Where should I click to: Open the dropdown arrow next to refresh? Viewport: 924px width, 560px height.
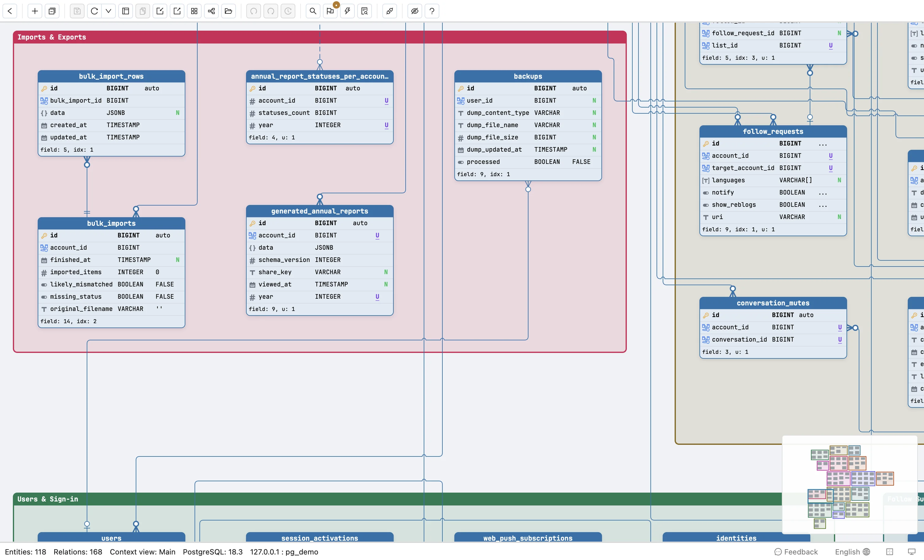pos(108,11)
